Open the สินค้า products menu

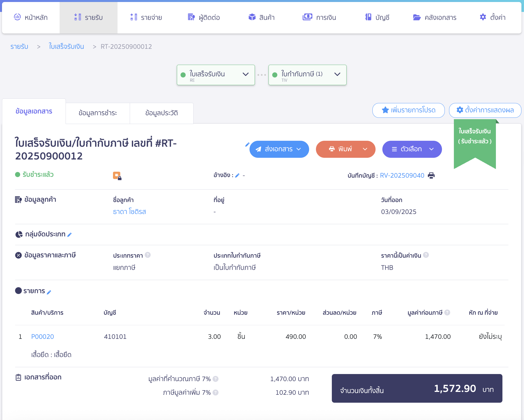[261, 18]
